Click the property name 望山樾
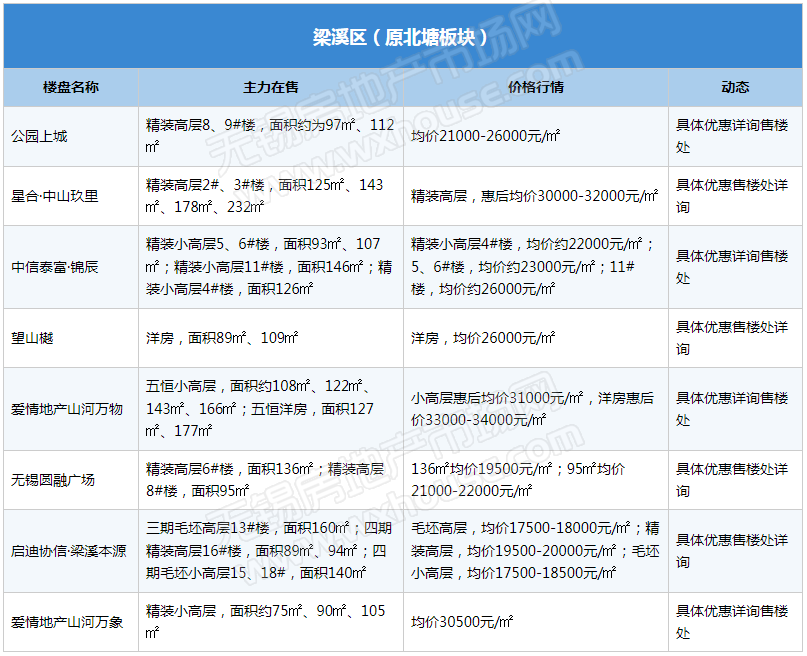807x656 pixels. point(32,338)
